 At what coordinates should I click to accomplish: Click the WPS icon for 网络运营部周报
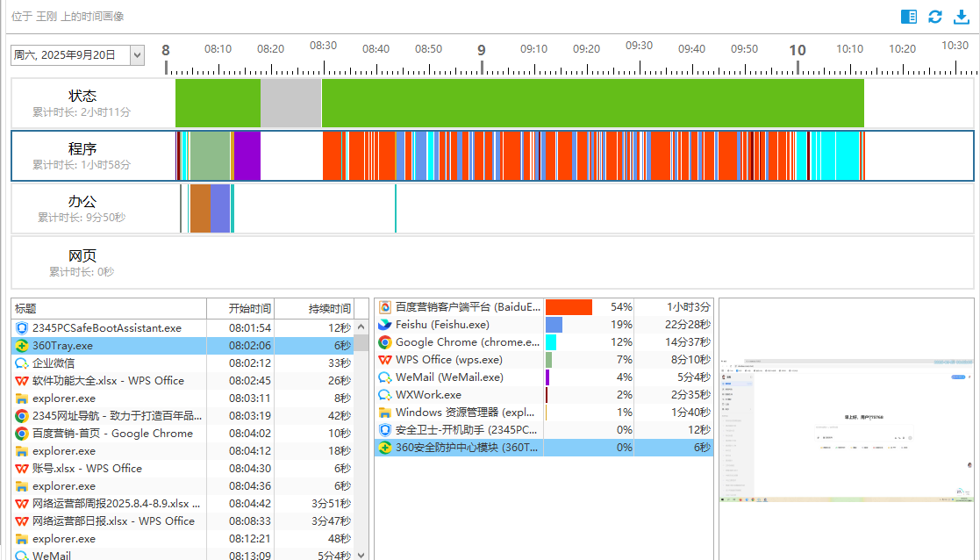point(22,503)
